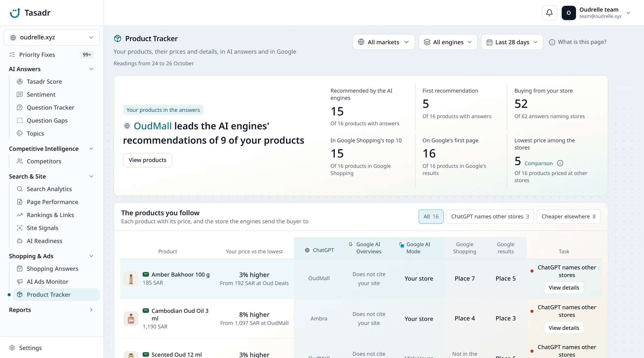Click the View products button
644x358 pixels.
pos(148,160)
